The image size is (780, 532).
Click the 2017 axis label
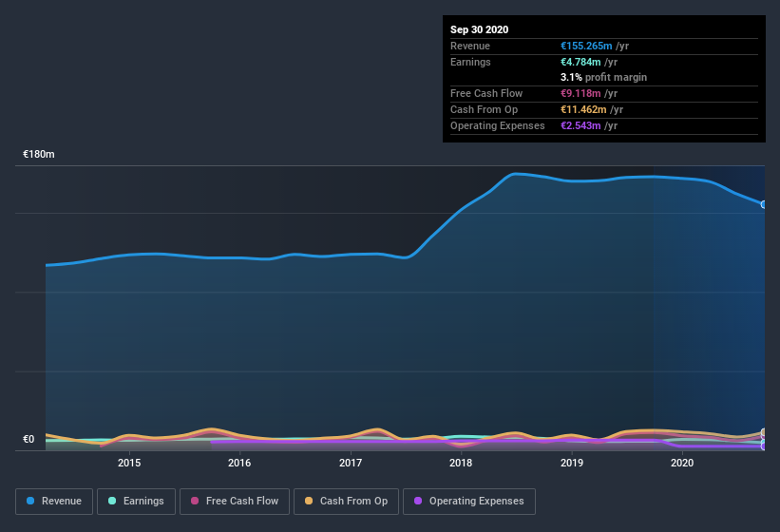[351, 463]
